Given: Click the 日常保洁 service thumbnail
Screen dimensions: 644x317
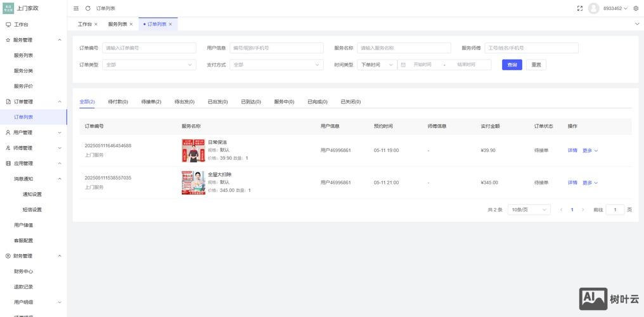Looking at the screenshot, I should (x=193, y=151).
